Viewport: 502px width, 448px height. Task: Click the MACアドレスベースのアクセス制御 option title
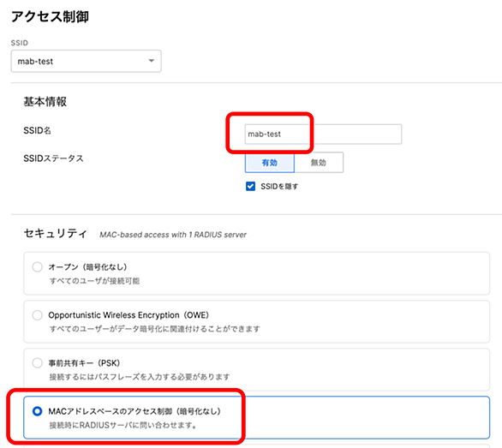(134, 411)
